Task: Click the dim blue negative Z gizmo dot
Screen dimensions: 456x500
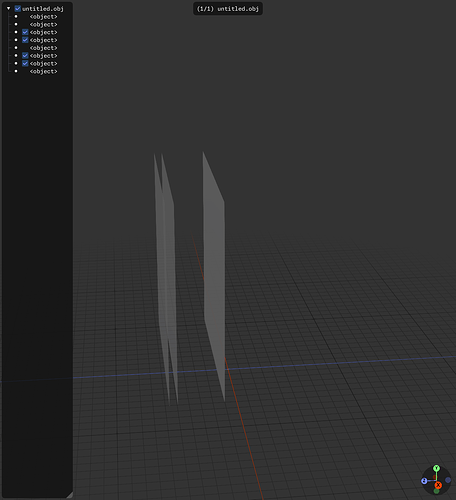Action: point(448,480)
